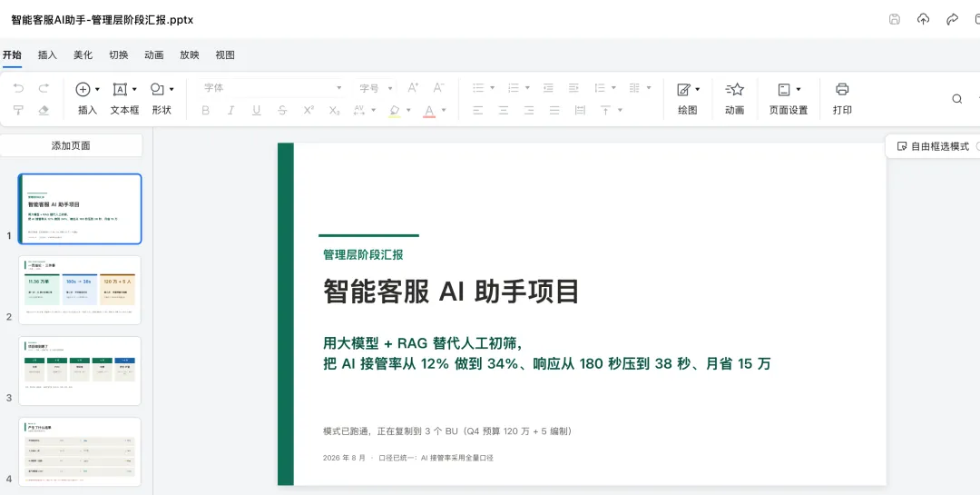This screenshot has height=495, width=980.
Task: Open the 绘图 drawing tool
Action: coord(684,90)
